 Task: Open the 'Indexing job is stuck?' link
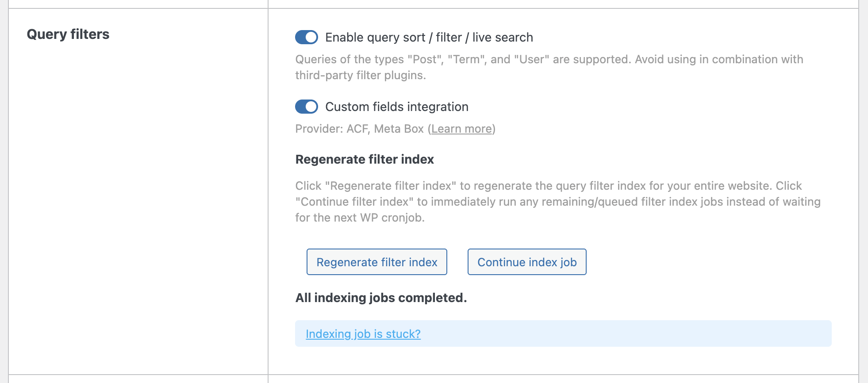point(363,334)
